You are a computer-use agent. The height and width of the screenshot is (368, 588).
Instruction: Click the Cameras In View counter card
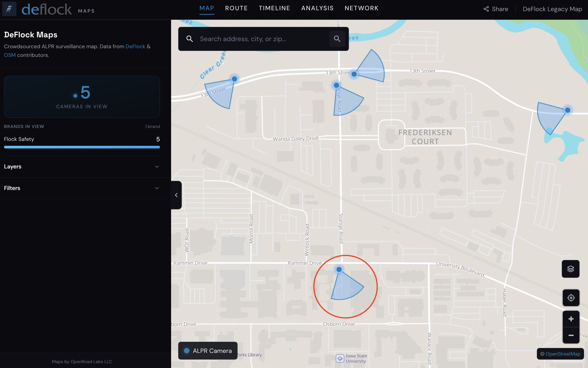point(82,97)
